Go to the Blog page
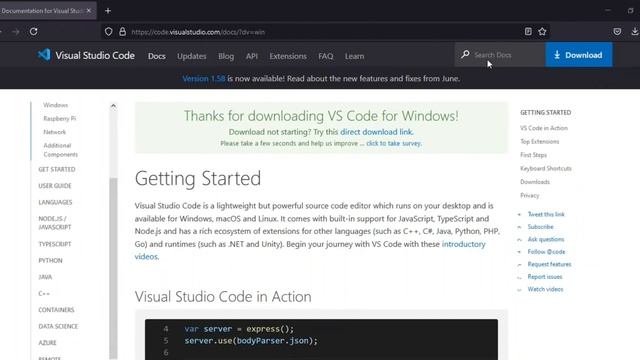Image resolution: width=640 pixels, height=360 pixels. [x=226, y=56]
